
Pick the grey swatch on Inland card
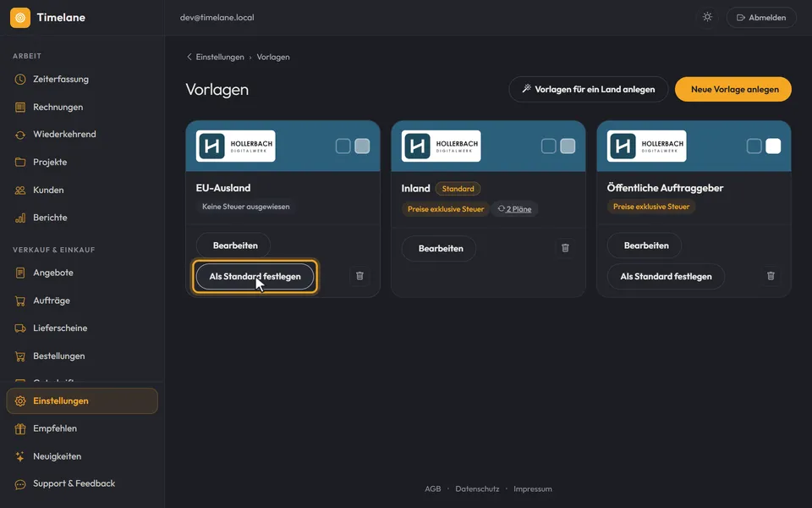coord(568,146)
